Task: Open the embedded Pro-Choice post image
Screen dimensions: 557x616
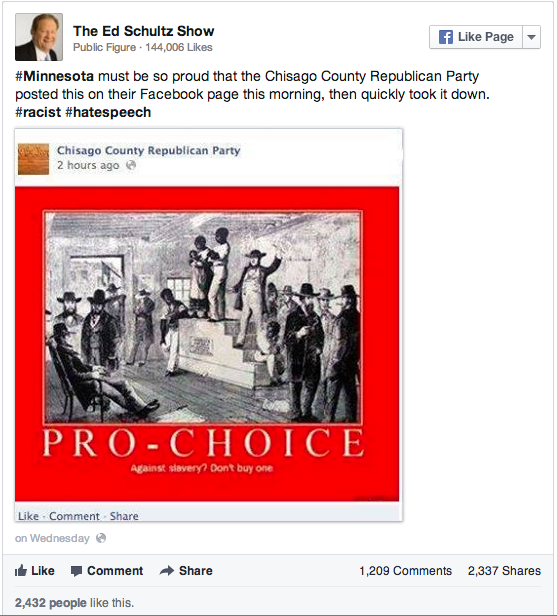Action: (207, 344)
